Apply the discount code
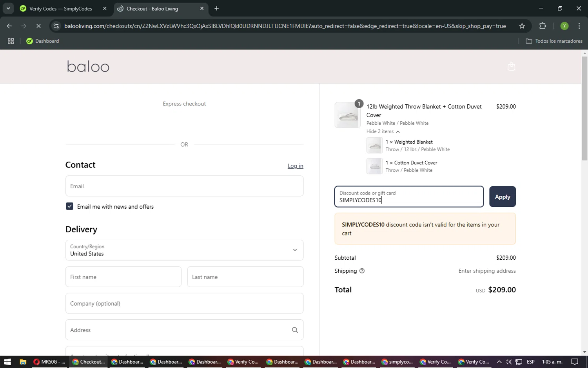 502,197
